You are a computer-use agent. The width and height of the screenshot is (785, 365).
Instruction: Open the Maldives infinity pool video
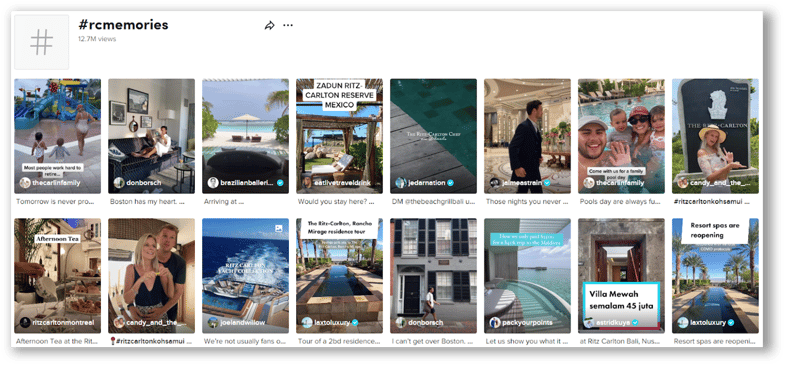(x=527, y=275)
